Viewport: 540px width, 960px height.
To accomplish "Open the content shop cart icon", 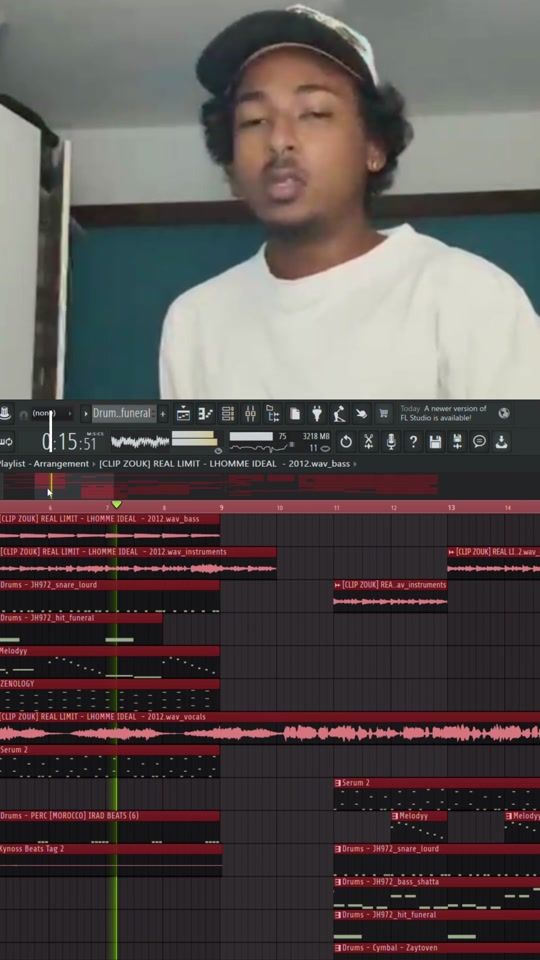I will 383,414.
